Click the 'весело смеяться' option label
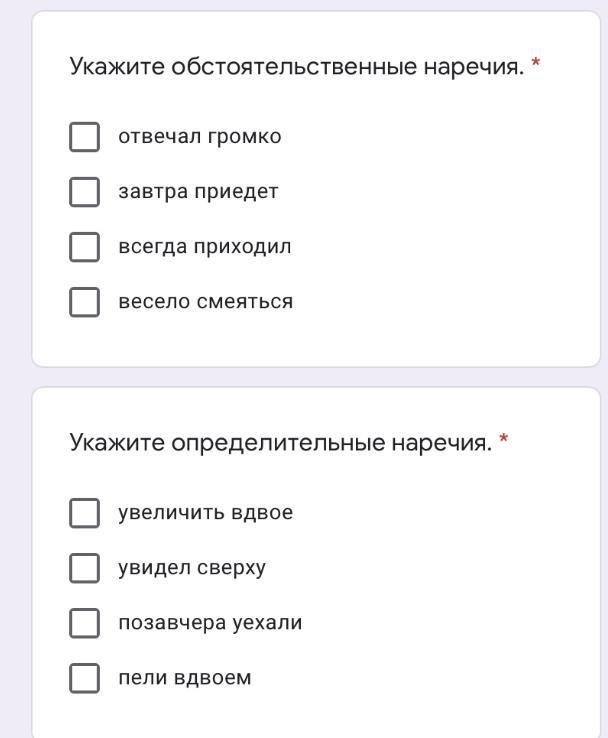608x738 pixels. click(x=205, y=302)
